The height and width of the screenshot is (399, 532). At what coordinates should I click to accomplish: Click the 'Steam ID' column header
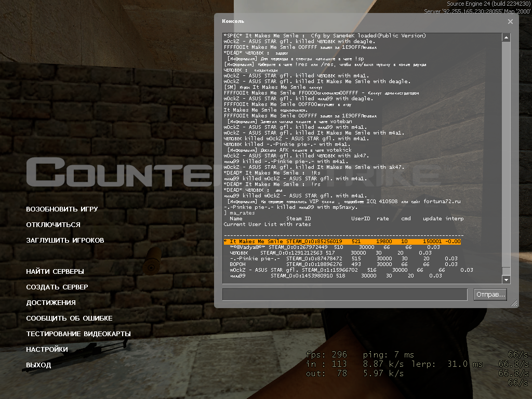[298, 219]
